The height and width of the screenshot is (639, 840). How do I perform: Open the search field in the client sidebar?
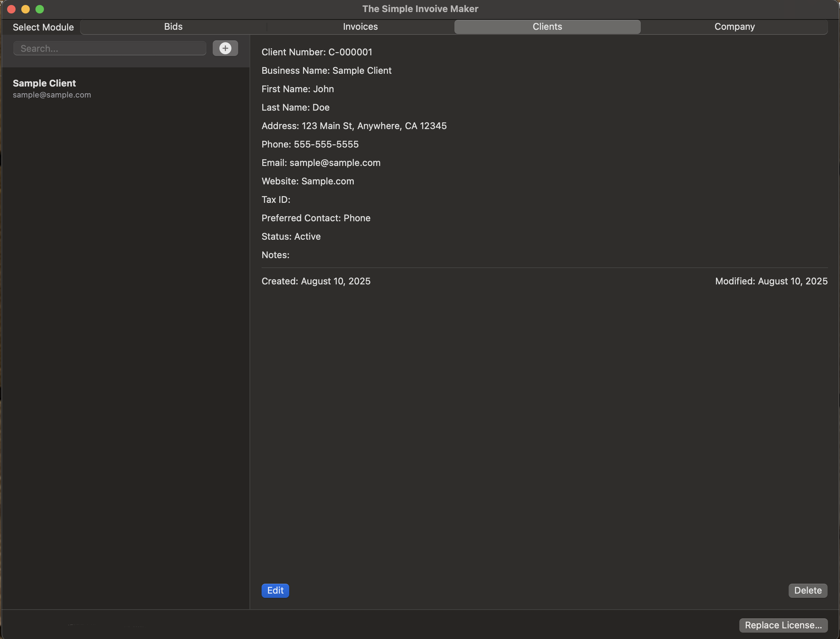coord(110,48)
